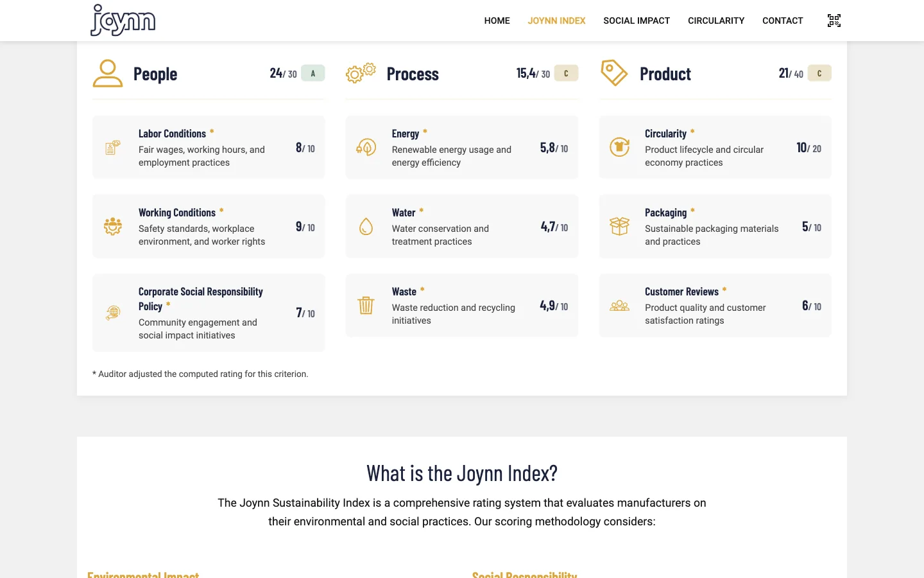
Task: Click 'Water conservation and treatment practices' text
Action: coord(440,235)
